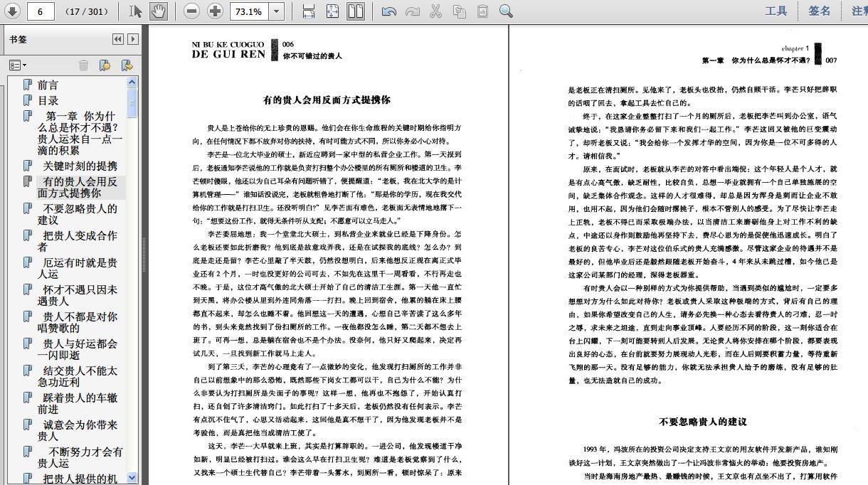
Task: Activate the Hand pan tool
Action: (158, 11)
